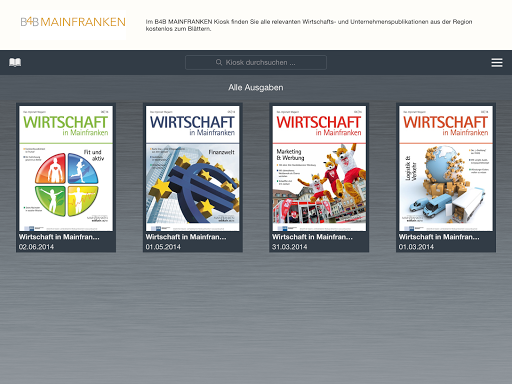The height and width of the screenshot is (384, 512).
Task: Select issue title dated 02.06.2014
Action: [x=59, y=237]
